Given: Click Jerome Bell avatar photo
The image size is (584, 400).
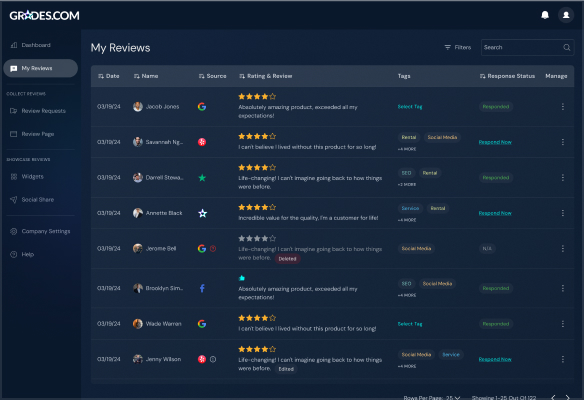Looking at the screenshot, I should point(138,248).
